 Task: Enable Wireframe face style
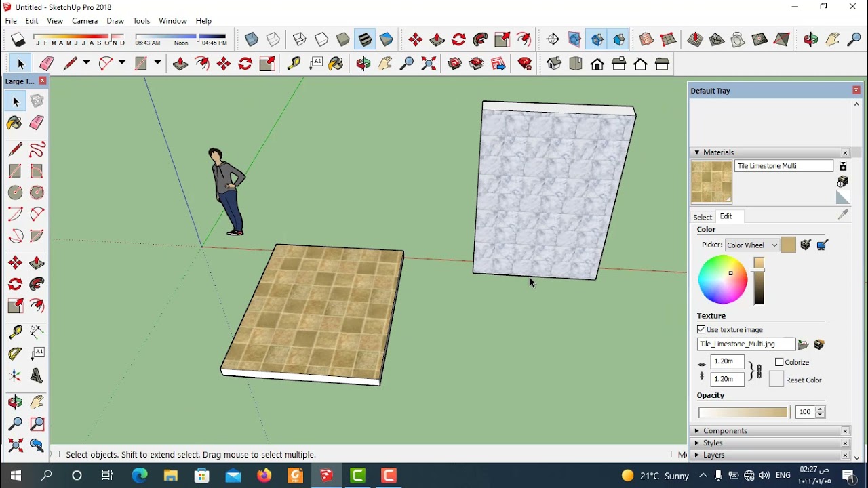click(x=299, y=39)
